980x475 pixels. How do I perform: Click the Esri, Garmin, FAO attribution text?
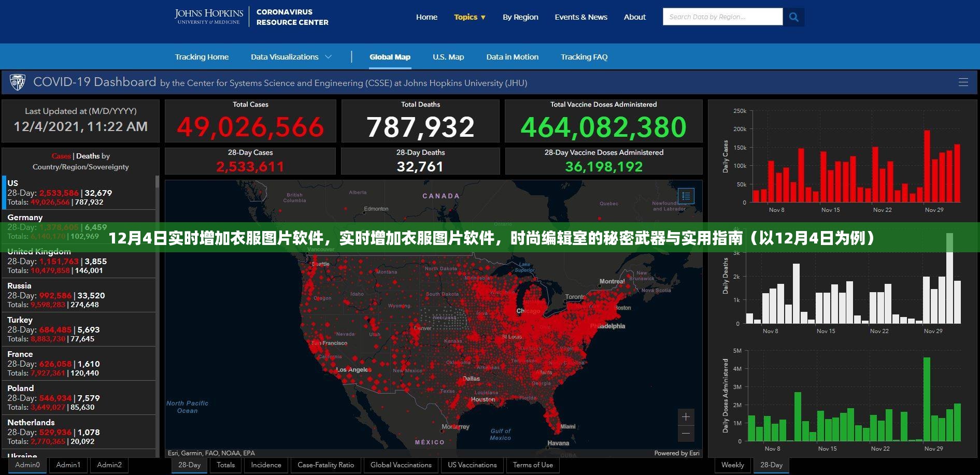[x=211, y=453]
